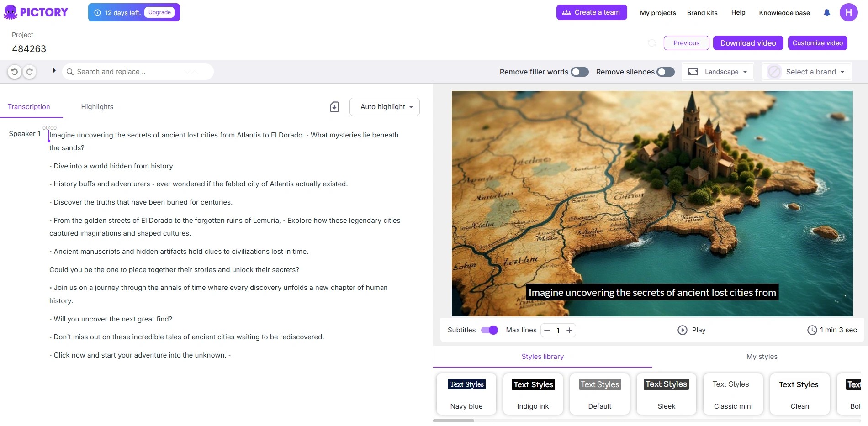Select the Navy blue text style

point(466,394)
